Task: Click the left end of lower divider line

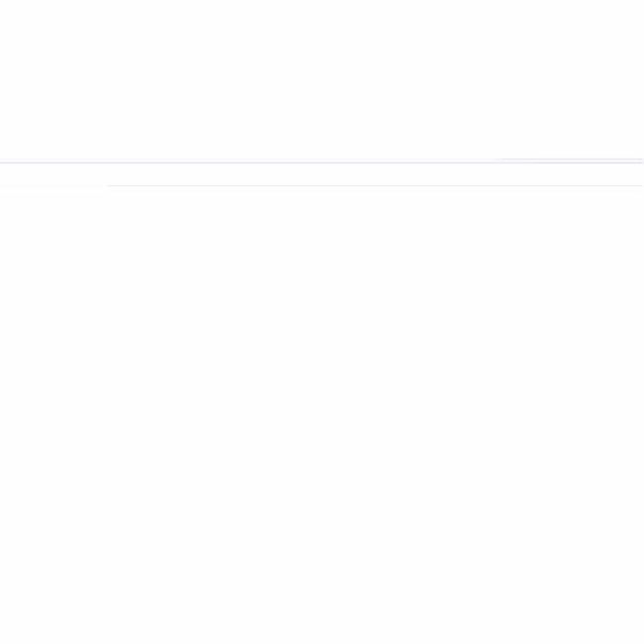Action: pyautogui.click(x=108, y=185)
